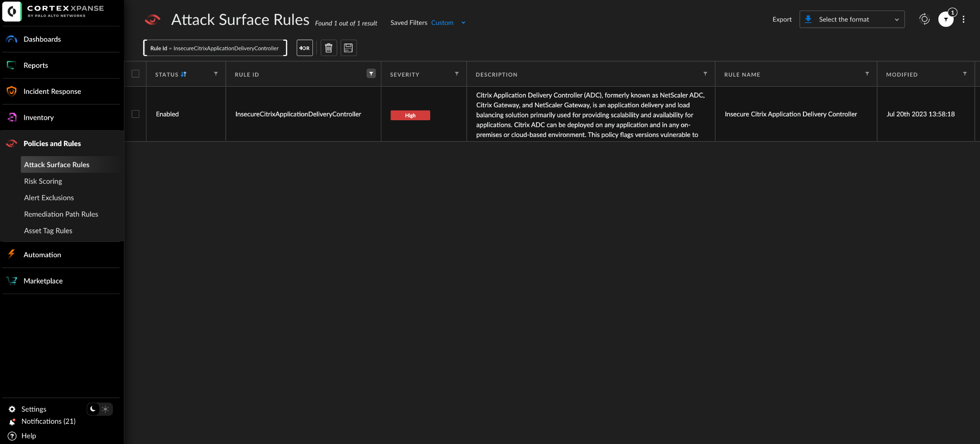The height and width of the screenshot is (444, 980).
Task: Click the Severity column header
Action: pyautogui.click(x=404, y=74)
